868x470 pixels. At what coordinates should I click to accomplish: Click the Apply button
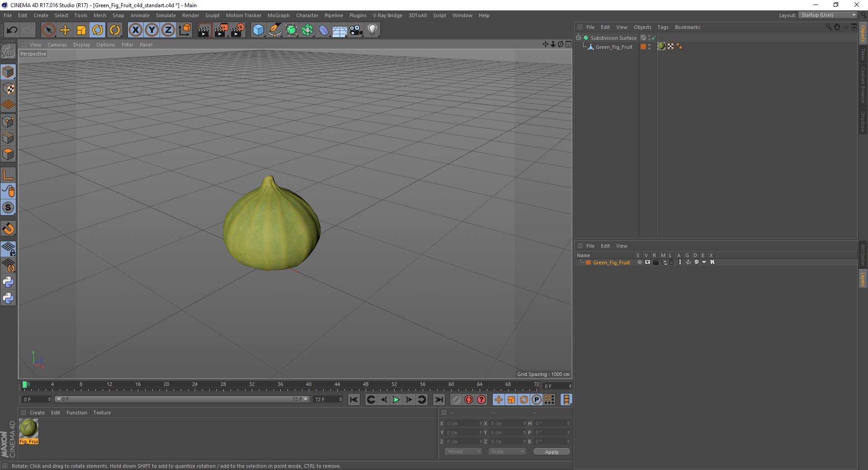coord(552,452)
